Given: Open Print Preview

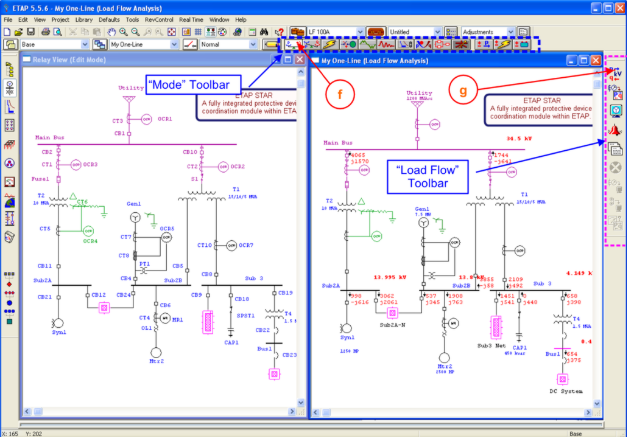Looking at the screenshot, I should click(x=58, y=32).
